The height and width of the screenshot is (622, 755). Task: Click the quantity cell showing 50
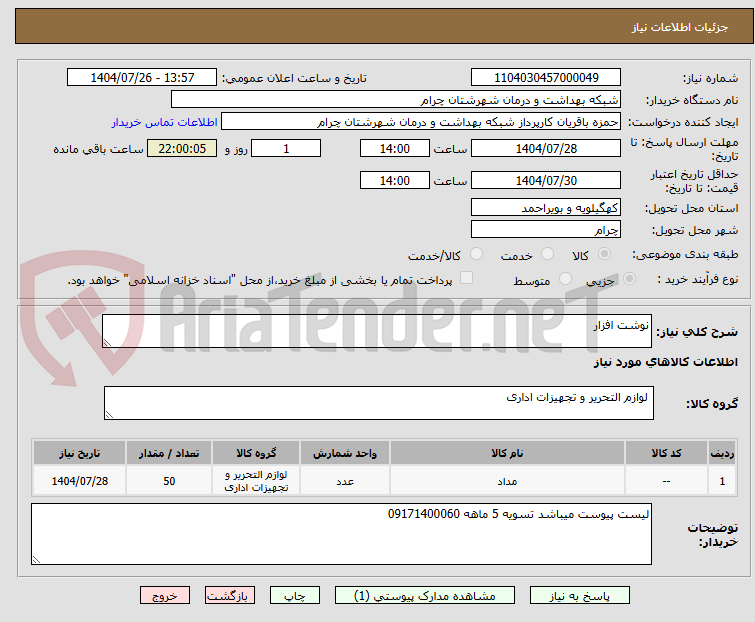169,481
